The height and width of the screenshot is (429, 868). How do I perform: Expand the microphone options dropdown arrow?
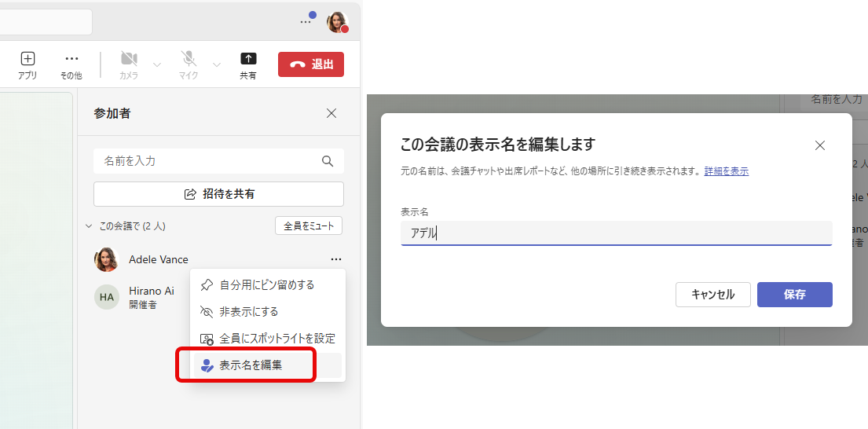[x=216, y=64]
